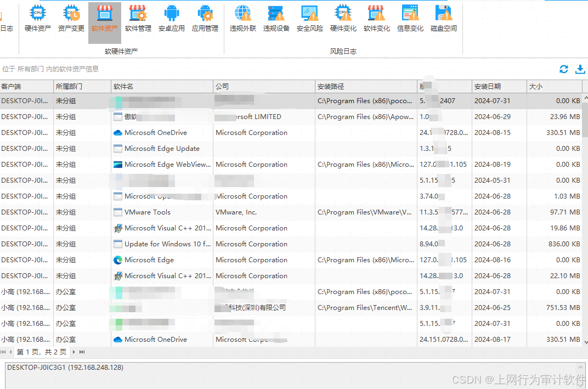Viewport: 588px width, 389px height.
Task: Sort by 软件名 column header
Action: 162,86
